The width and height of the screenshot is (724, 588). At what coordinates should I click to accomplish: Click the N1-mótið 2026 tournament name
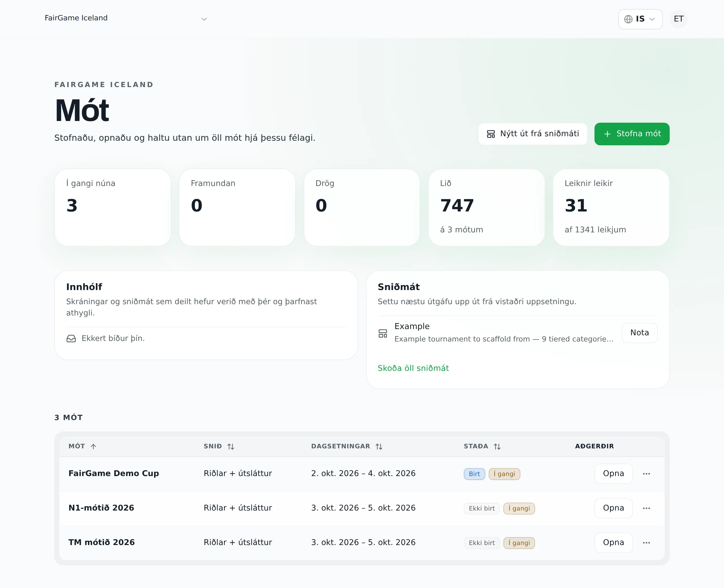pos(101,508)
